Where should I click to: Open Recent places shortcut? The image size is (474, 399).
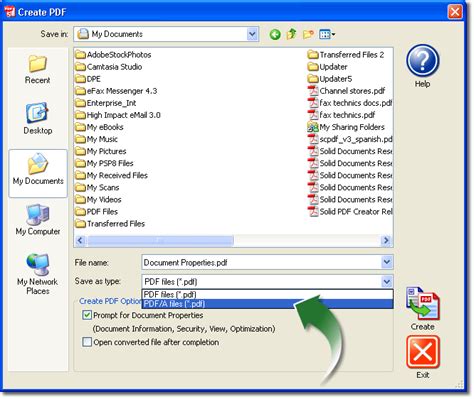(37, 70)
